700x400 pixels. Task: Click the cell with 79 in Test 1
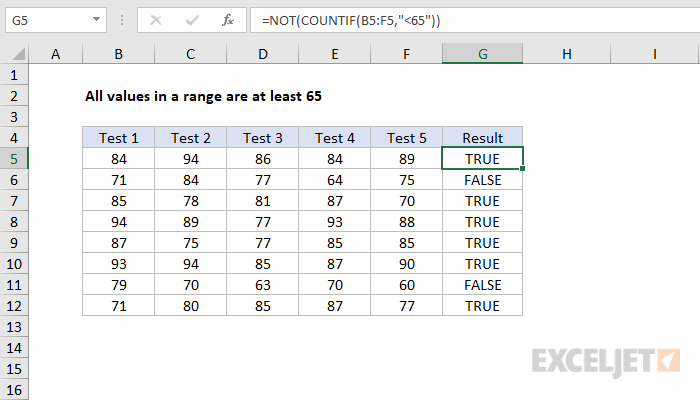pyautogui.click(x=118, y=285)
